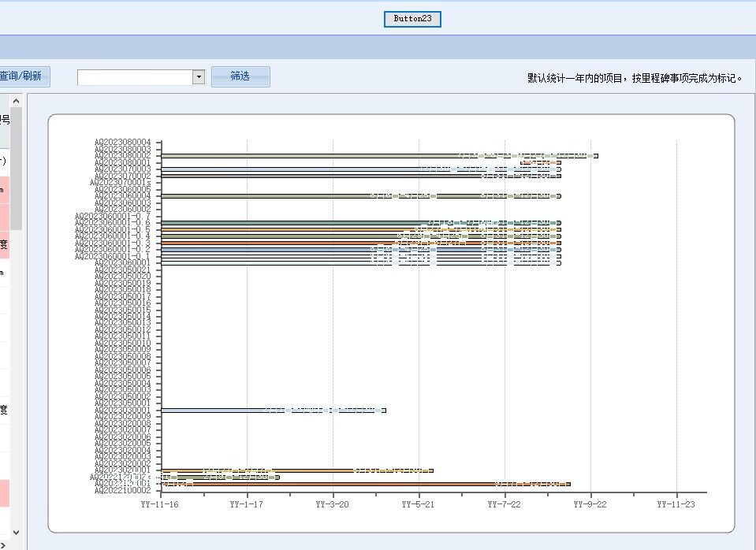Click the AQ2022100002 axis label
This screenshot has width=756, height=550.
(122, 491)
